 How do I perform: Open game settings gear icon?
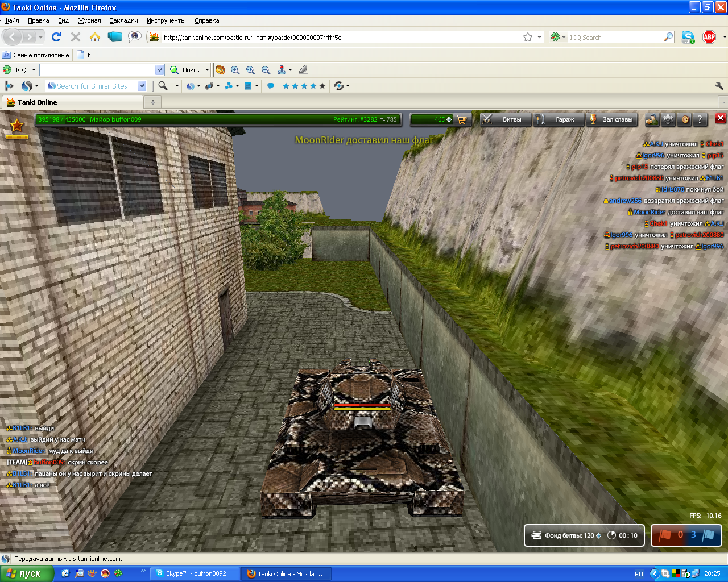[668, 119]
